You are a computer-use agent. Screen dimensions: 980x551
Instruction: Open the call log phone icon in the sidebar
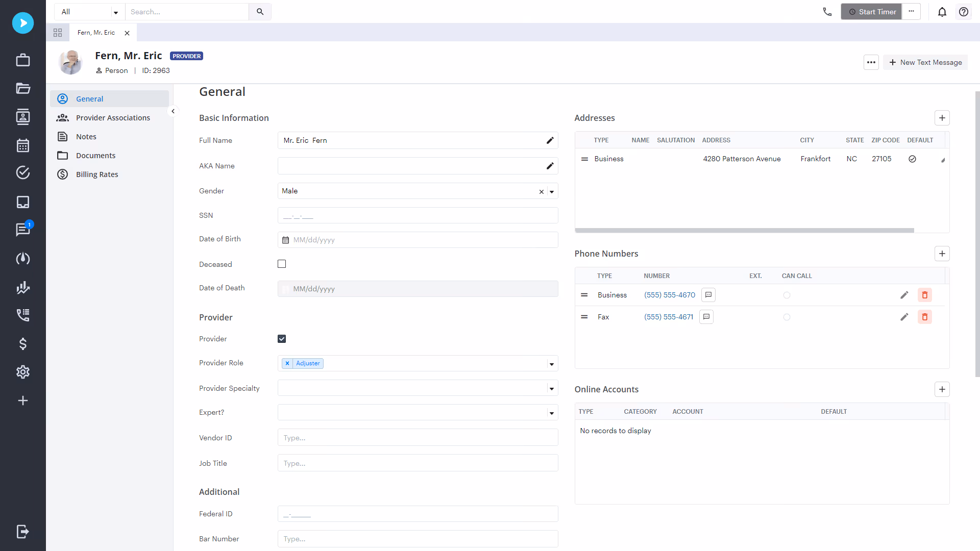click(x=23, y=315)
